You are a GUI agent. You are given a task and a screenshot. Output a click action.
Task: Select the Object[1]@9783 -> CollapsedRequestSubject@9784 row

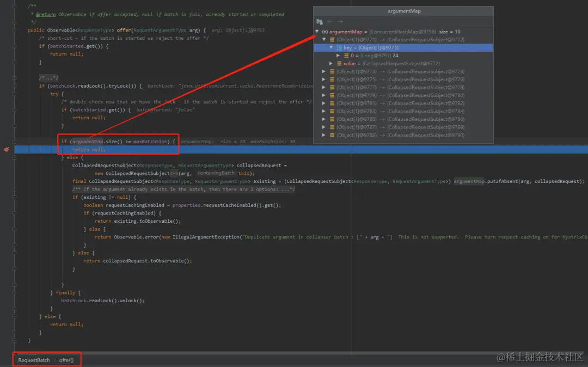point(403,111)
